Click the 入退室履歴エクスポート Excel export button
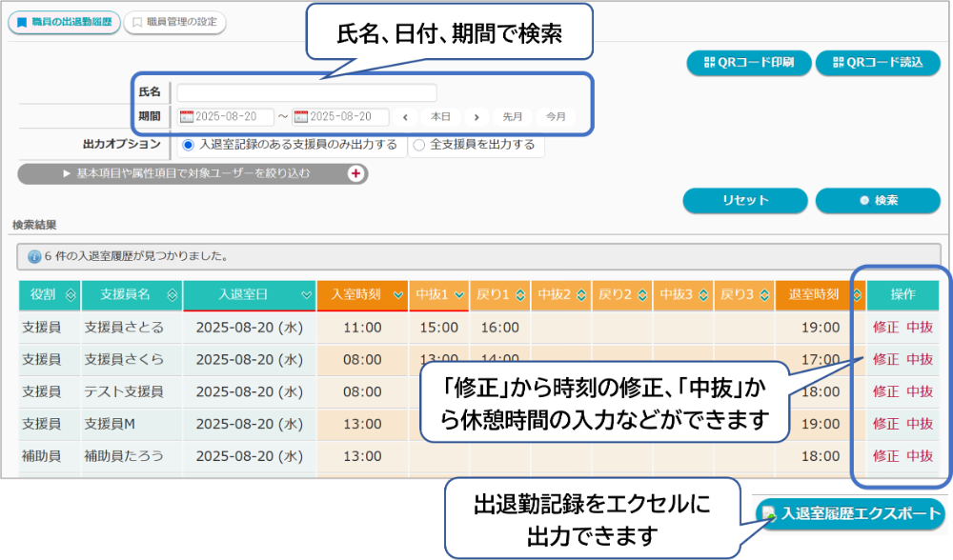Screen dimensions: 953x560 (x=850, y=513)
